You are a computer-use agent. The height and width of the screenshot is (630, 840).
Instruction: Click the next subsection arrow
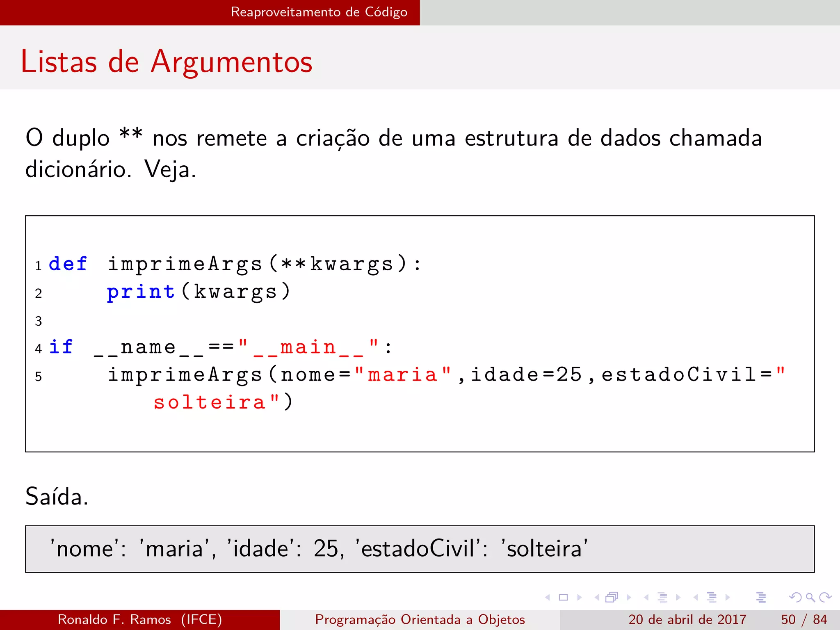pos(678,597)
